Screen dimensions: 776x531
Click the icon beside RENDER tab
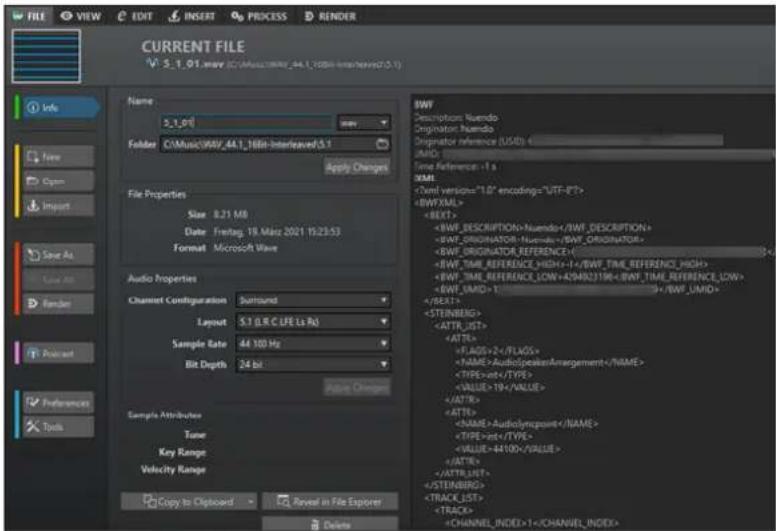[x=309, y=16]
